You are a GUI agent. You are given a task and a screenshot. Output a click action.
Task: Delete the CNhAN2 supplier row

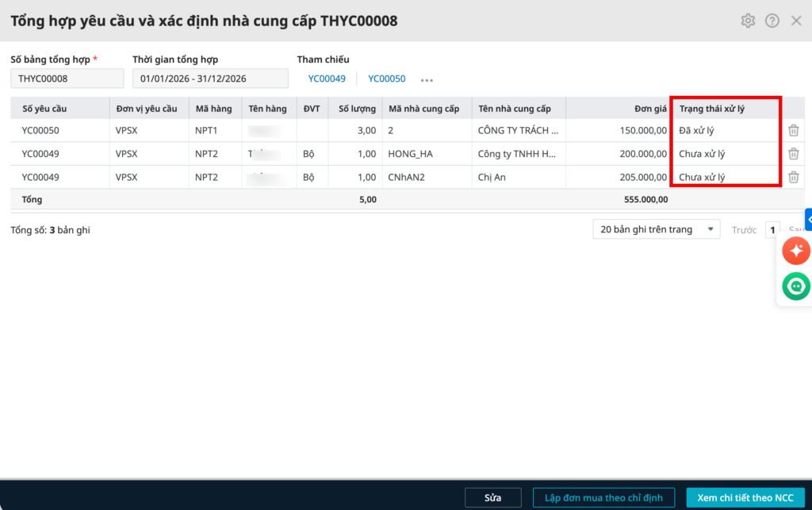793,177
